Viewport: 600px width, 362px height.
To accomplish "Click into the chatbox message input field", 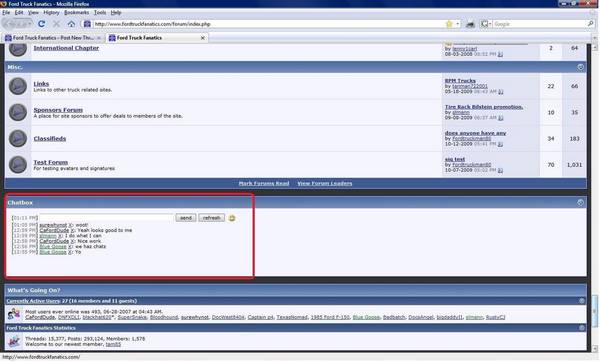I will (x=106, y=218).
